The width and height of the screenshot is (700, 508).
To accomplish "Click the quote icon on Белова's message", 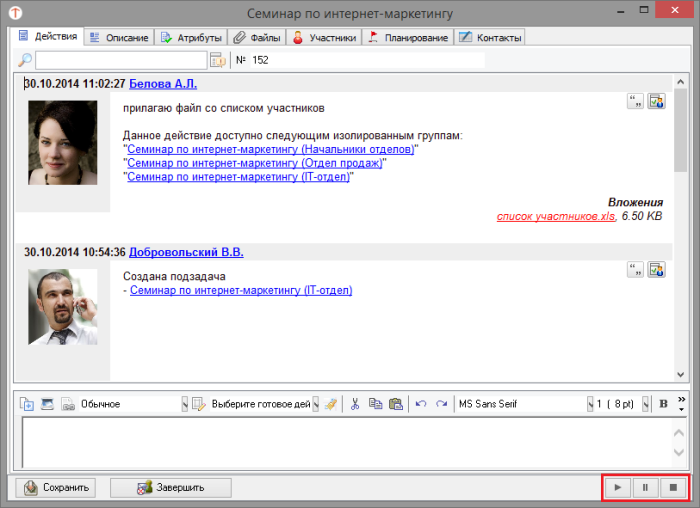I will click(x=635, y=101).
